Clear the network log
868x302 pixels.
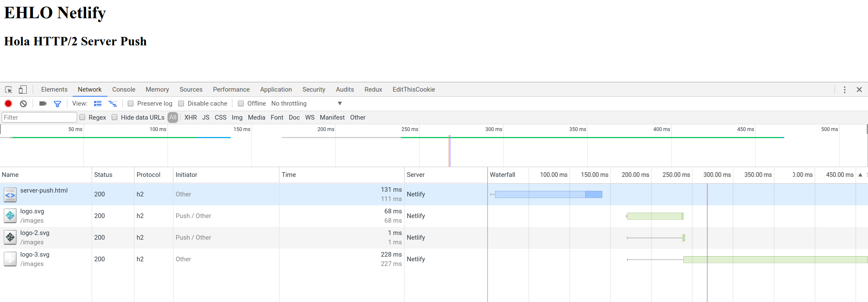click(x=23, y=103)
